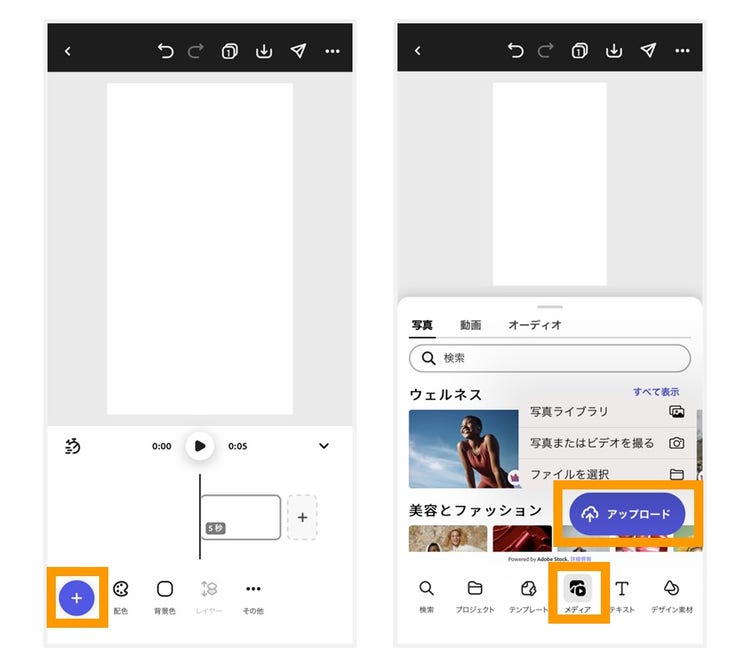
Task: Open メディア in the bottom navigation
Action: pos(578,595)
